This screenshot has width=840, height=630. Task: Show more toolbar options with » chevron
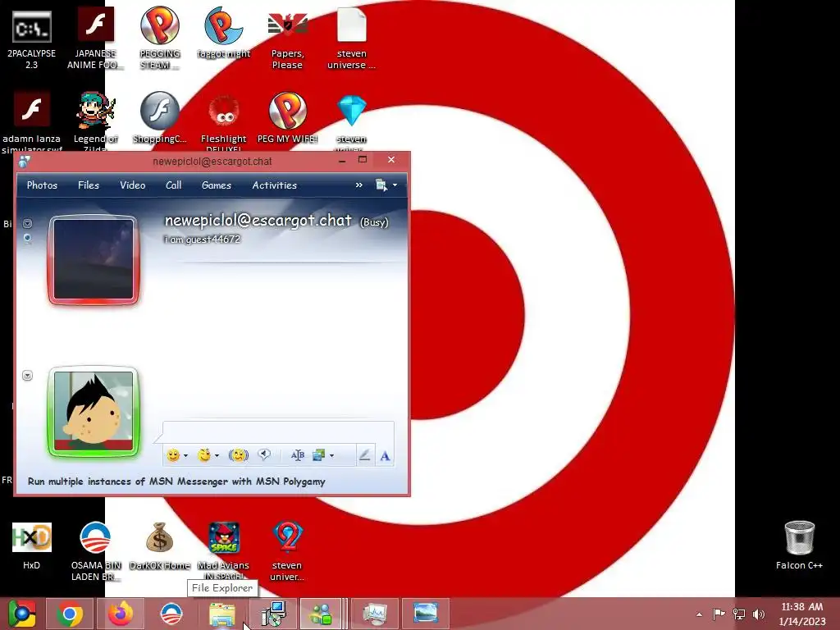click(x=359, y=185)
